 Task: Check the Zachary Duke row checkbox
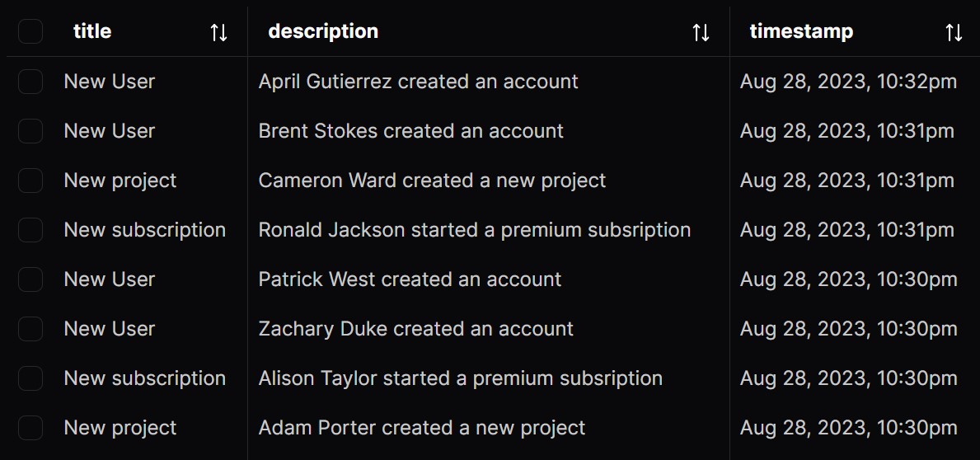30,329
